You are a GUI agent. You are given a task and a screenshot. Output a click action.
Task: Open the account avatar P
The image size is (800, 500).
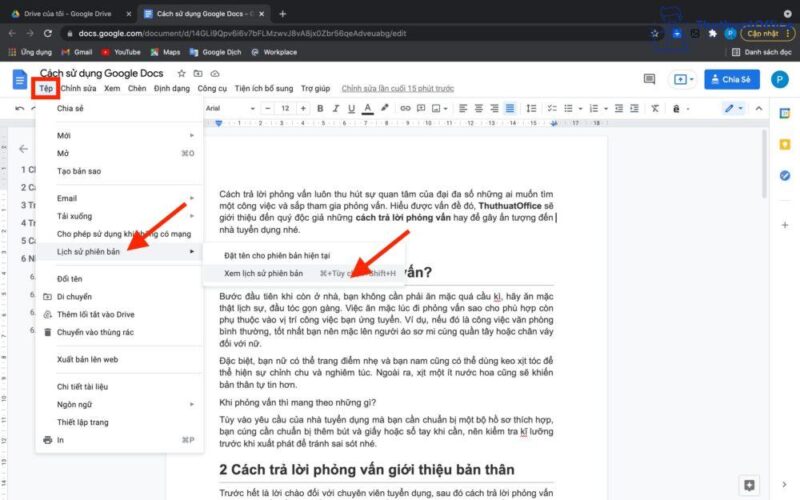pyautogui.click(x=779, y=79)
